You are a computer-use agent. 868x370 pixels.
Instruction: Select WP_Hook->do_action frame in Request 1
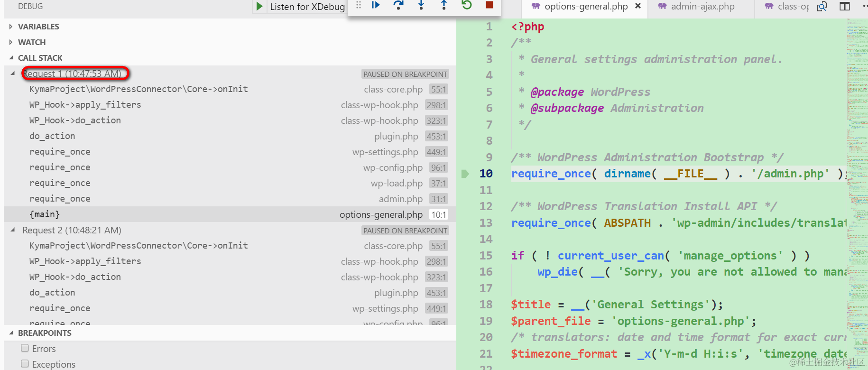coord(230,120)
